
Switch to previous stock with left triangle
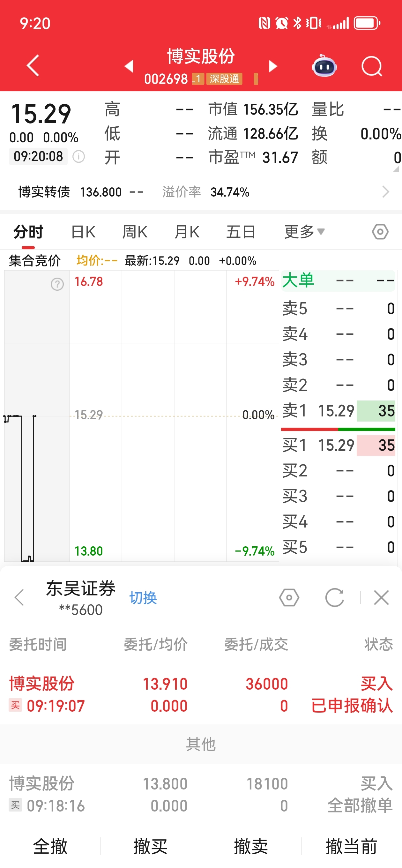pyautogui.click(x=129, y=66)
